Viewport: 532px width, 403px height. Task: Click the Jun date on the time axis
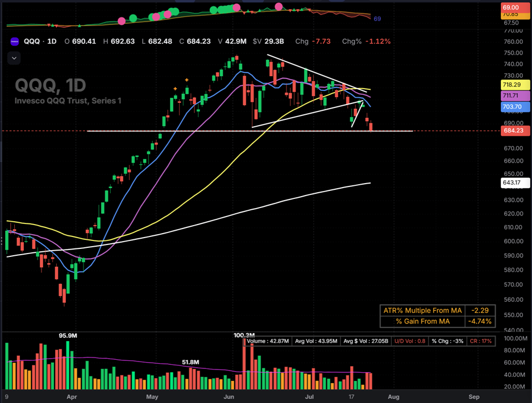click(228, 397)
